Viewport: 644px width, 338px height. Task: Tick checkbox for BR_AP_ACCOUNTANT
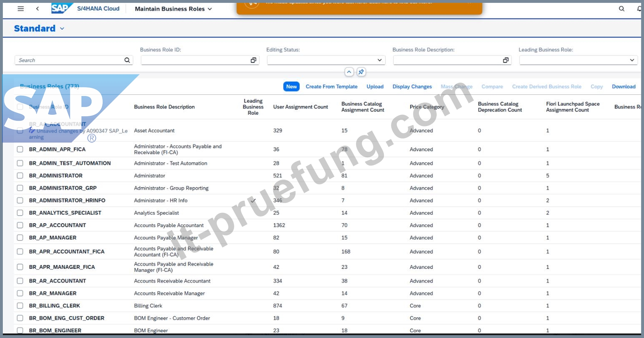click(x=20, y=225)
